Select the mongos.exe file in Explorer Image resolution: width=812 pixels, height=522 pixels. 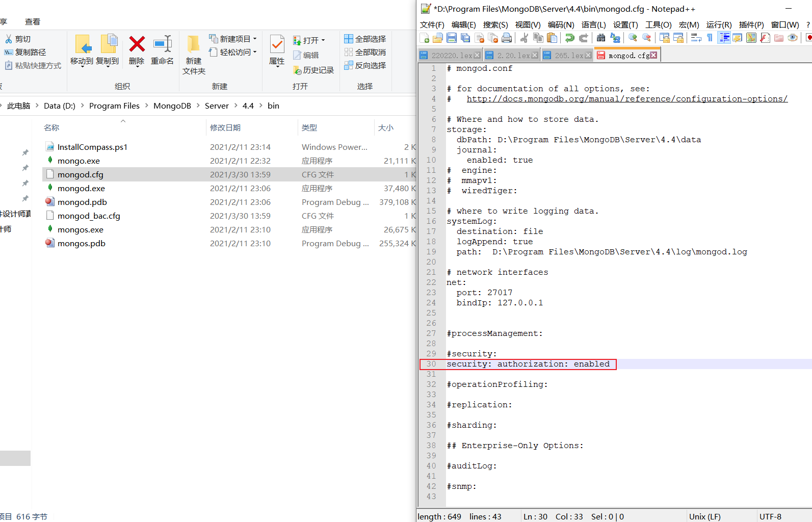coord(81,229)
